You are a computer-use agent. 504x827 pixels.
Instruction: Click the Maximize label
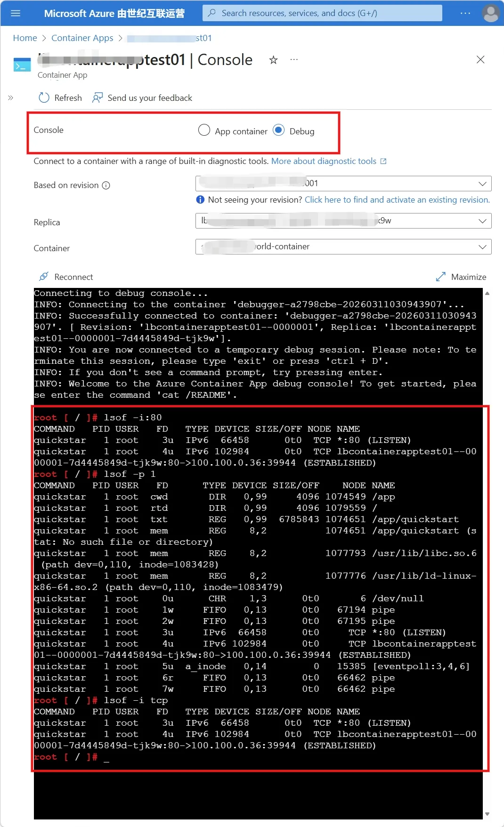pos(469,277)
